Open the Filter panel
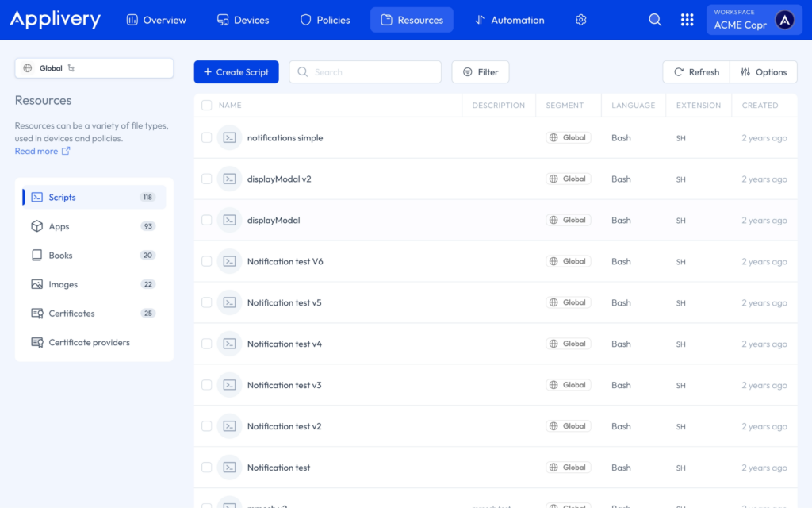Screen dimensions: 812x508 (481, 72)
